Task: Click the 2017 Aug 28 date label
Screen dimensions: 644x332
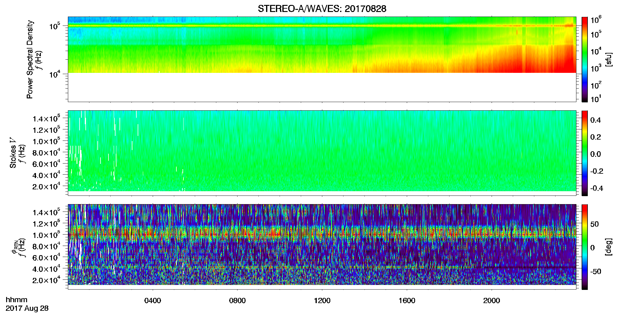Action: [27, 308]
